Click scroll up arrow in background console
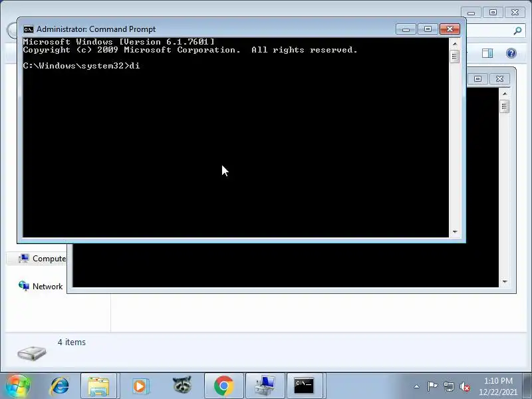The image size is (532, 399). pyautogui.click(x=505, y=94)
